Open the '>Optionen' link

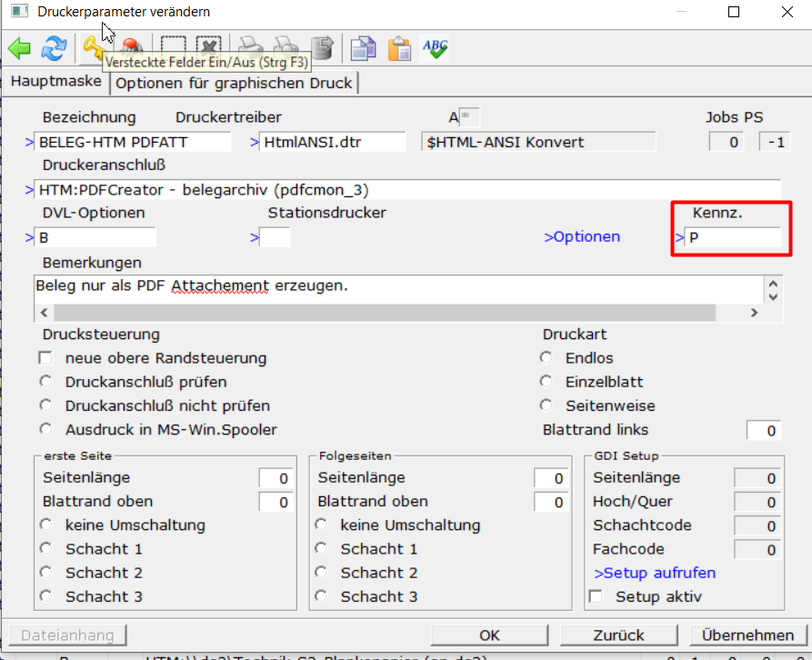coord(582,236)
